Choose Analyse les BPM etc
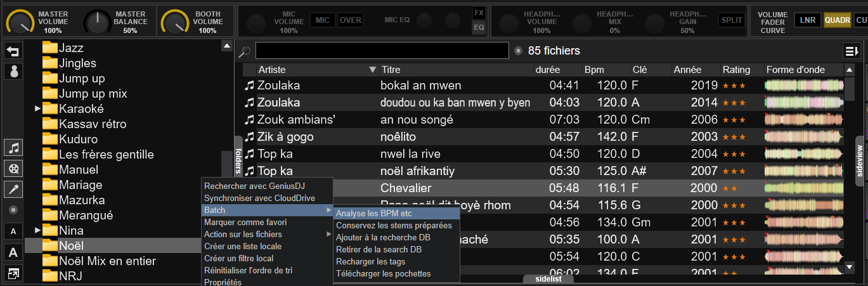 (x=396, y=213)
